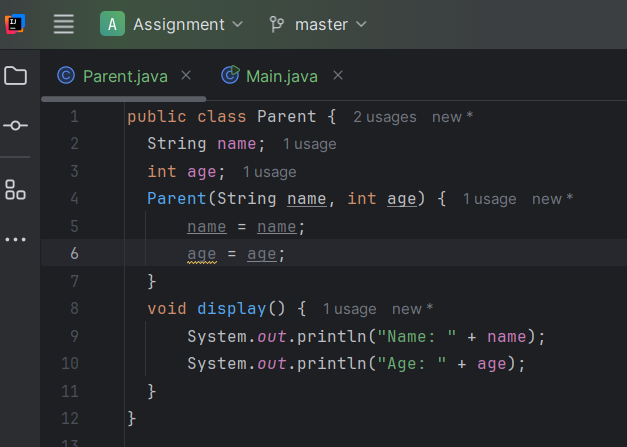Screen dimensions: 627x447
Task: Click the 'new *' author hint on line 1
Action: point(452,117)
